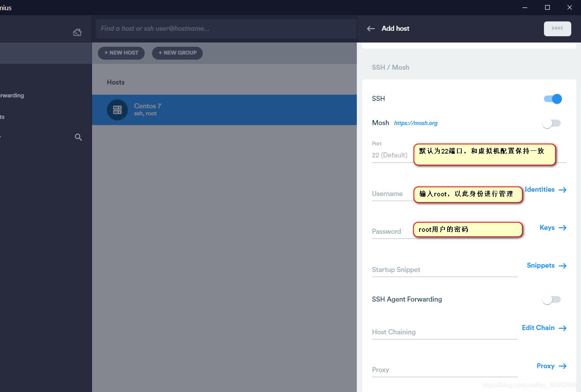Click the Password input field
Image resolution: width=581 pixels, height=392 pixels.
coord(445,232)
